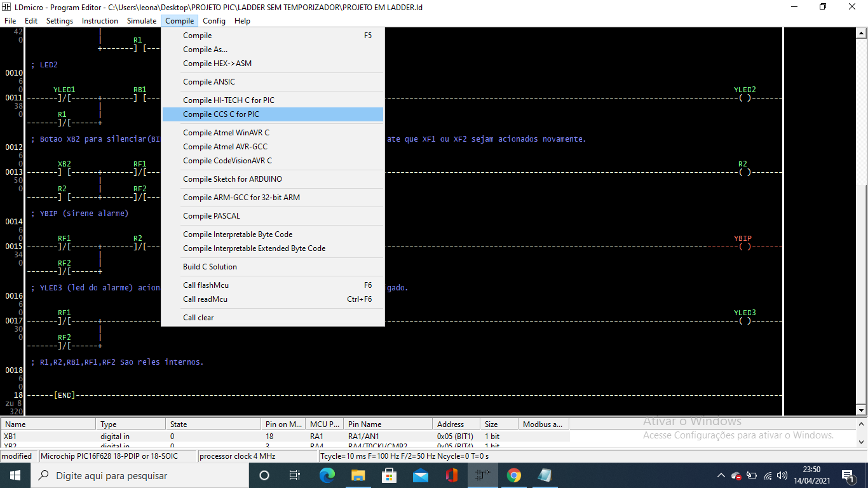Select Compile HEX->ASM
The width and height of the screenshot is (868, 488).
[x=273, y=64]
